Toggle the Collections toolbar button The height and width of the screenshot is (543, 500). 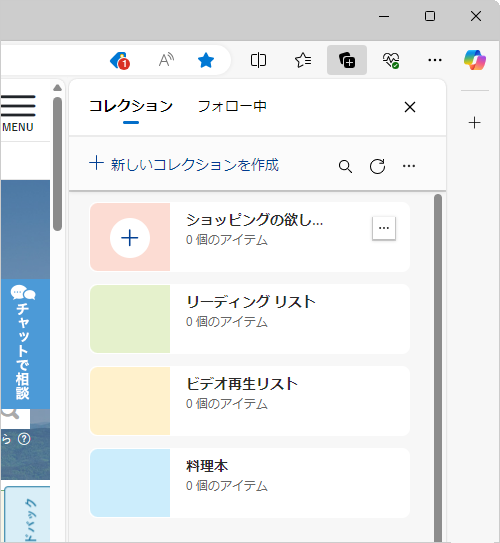[x=347, y=60]
